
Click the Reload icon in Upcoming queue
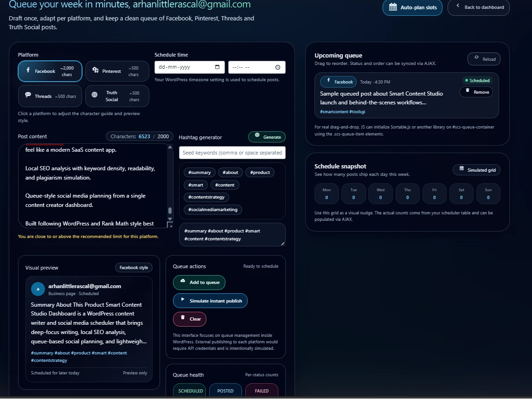476,58
